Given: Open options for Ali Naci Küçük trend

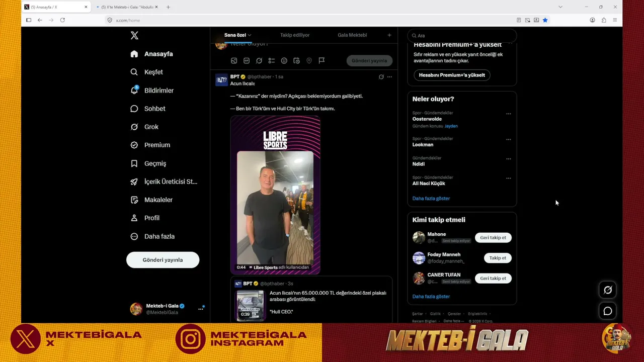Looking at the screenshot, I should coord(509,178).
